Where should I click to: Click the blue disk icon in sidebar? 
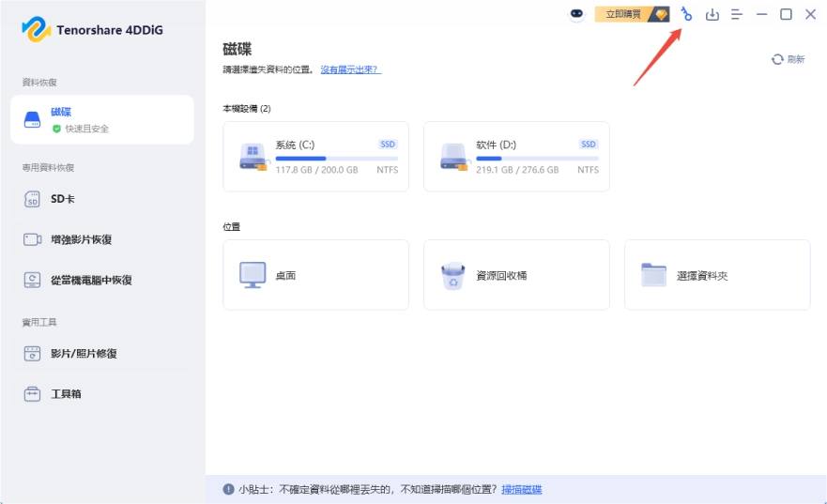pos(32,120)
